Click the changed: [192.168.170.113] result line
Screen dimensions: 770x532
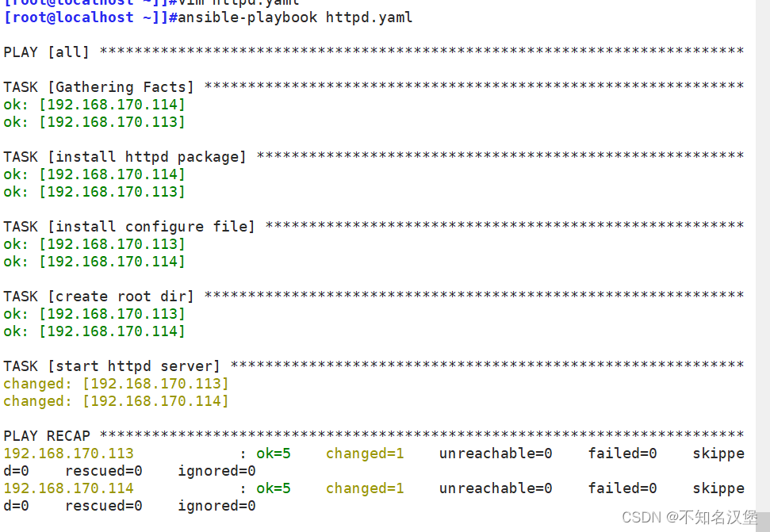[x=116, y=383]
